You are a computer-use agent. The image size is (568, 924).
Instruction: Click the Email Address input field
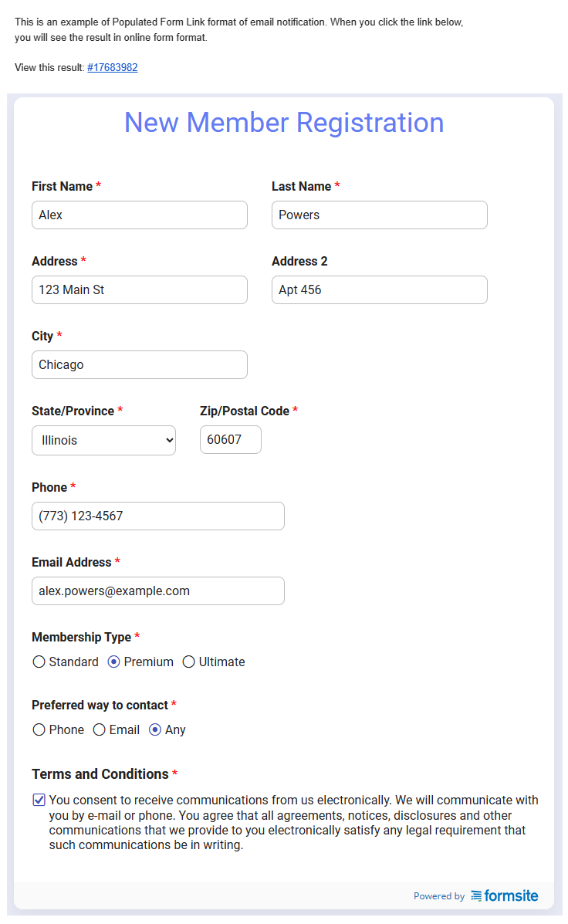158,591
